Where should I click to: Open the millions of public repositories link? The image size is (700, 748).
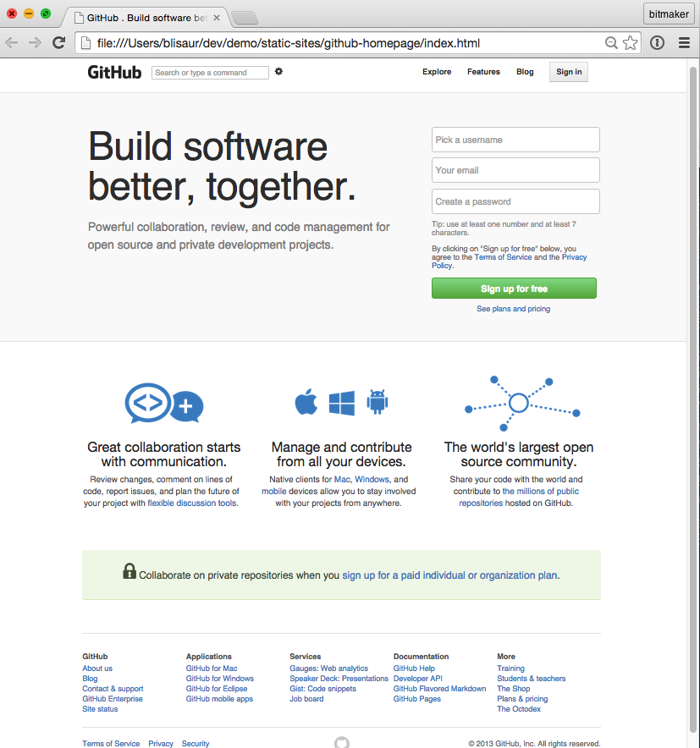click(519, 497)
